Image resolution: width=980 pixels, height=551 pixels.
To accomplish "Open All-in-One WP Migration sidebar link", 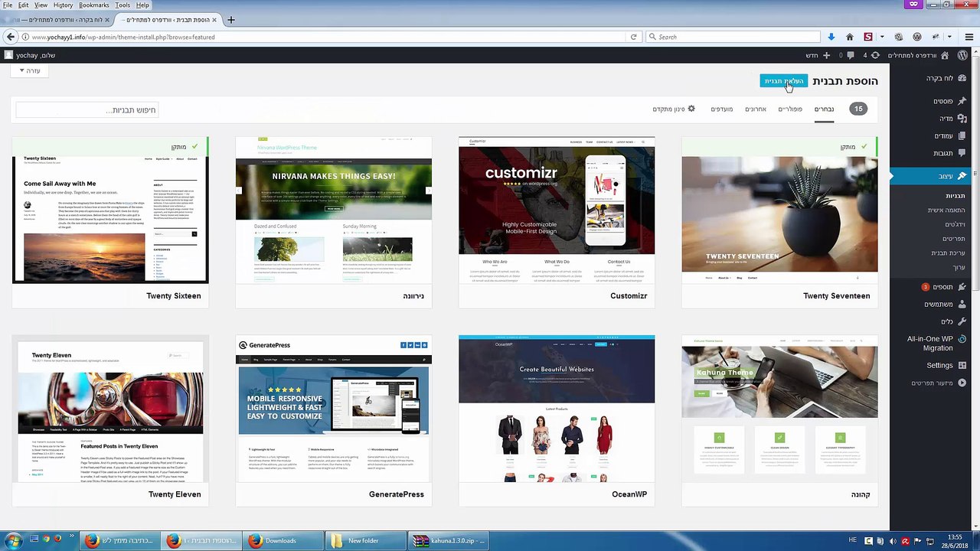I will [930, 343].
